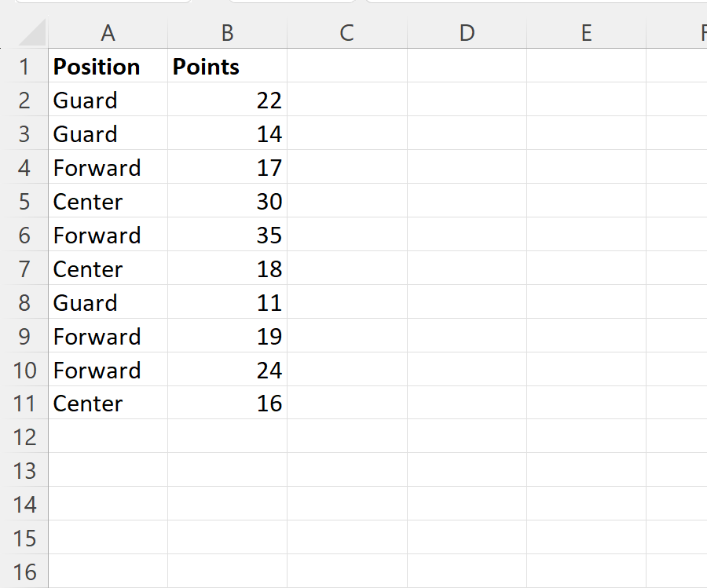
Task: Select row 1 header
Action: [24, 66]
